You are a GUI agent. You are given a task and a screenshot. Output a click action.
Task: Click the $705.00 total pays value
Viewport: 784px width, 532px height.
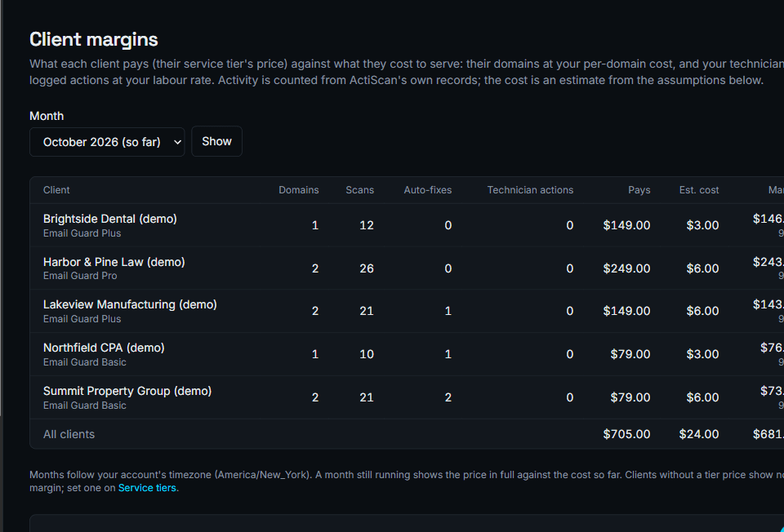pyautogui.click(x=626, y=434)
